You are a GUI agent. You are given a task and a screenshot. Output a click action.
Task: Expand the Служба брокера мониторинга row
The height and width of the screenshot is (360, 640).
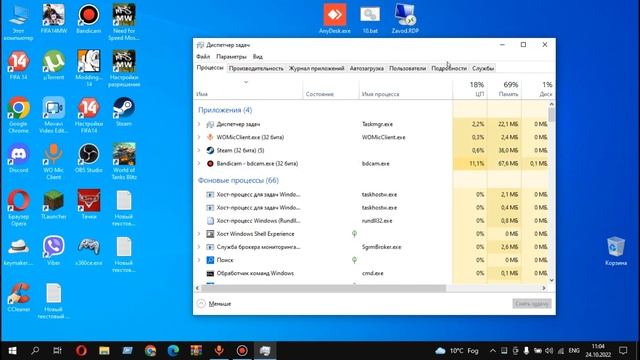coord(199,247)
